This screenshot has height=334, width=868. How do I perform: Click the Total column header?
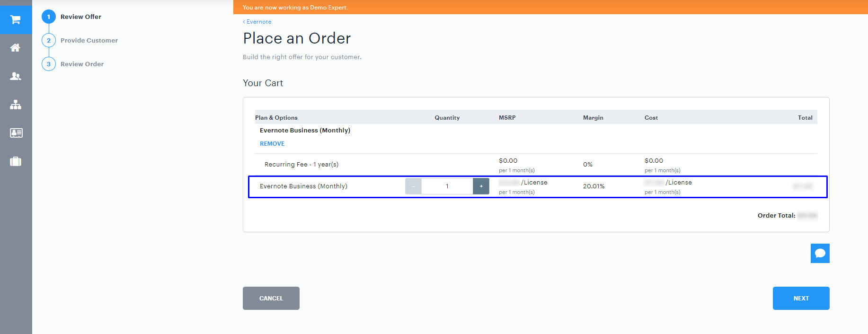[x=805, y=118]
